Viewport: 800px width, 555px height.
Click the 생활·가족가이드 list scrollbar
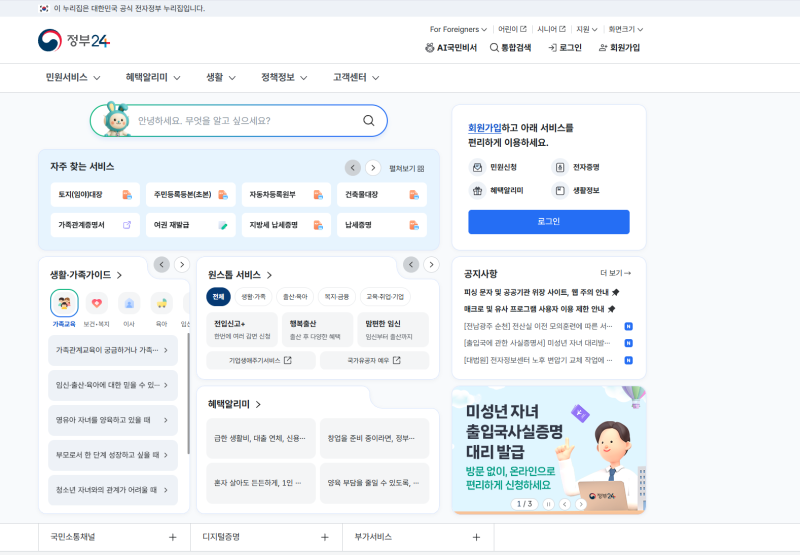(x=188, y=393)
